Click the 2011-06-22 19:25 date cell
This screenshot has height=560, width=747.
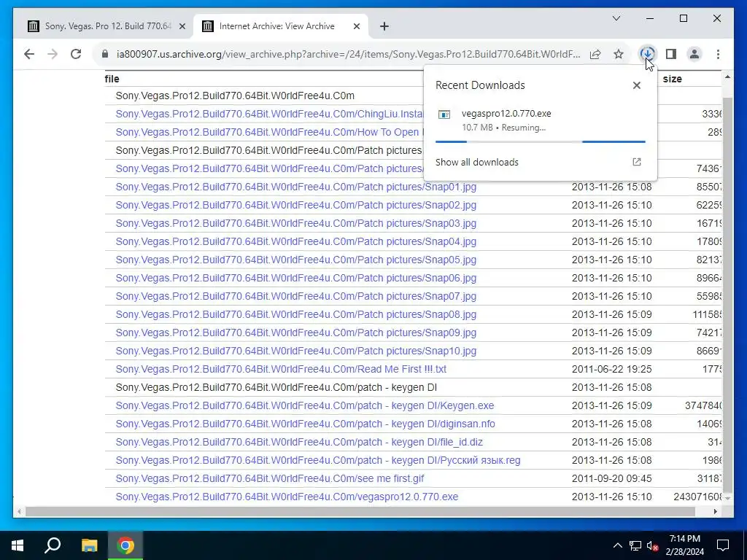612,369
